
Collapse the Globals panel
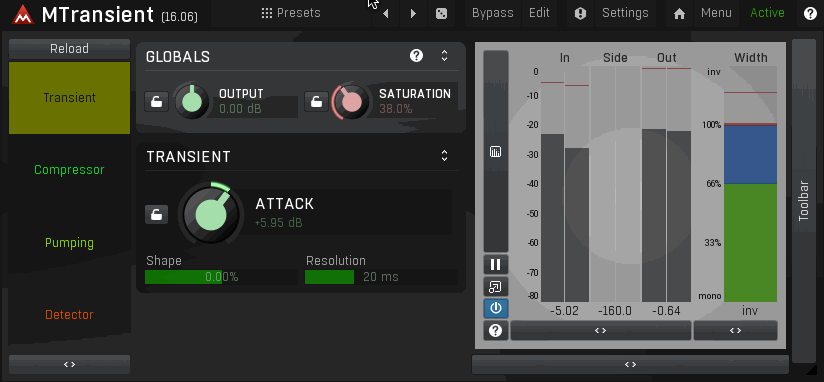(445, 56)
